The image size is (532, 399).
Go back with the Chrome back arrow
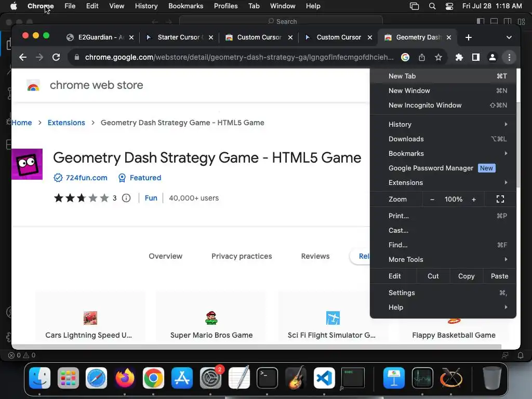(23, 57)
